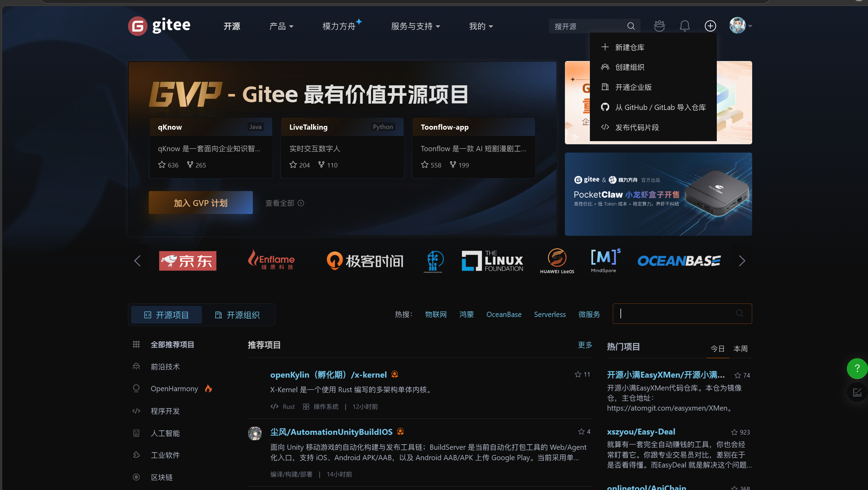Open openKylin x-kernel project
Image resolution: width=868 pixels, height=490 pixels.
point(328,375)
